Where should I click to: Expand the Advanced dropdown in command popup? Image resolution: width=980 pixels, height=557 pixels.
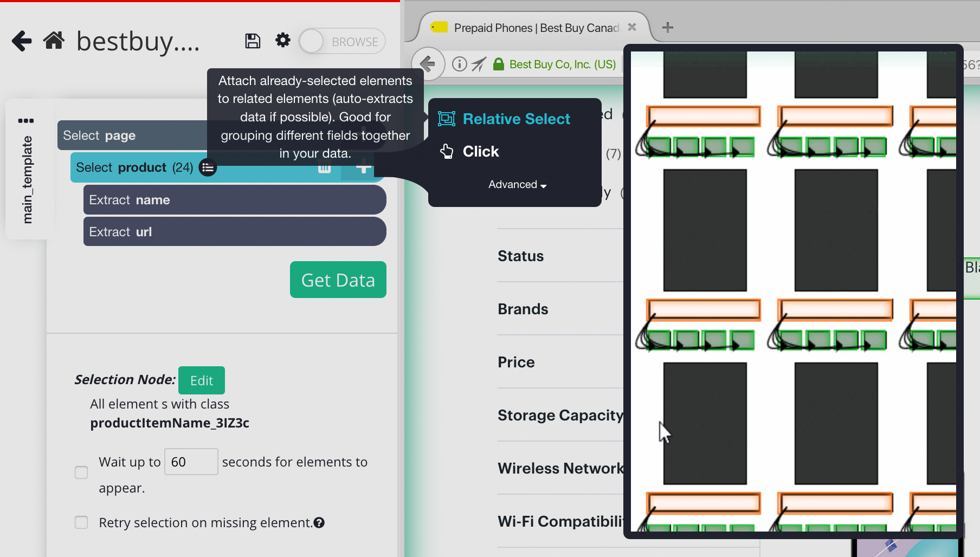518,185
